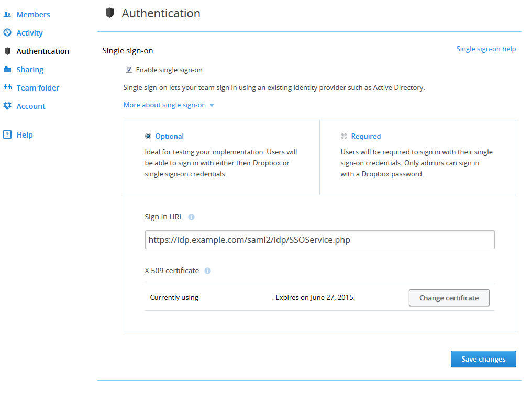532x393 pixels.
Task: Click the Authentication page title
Action: [x=161, y=13]
